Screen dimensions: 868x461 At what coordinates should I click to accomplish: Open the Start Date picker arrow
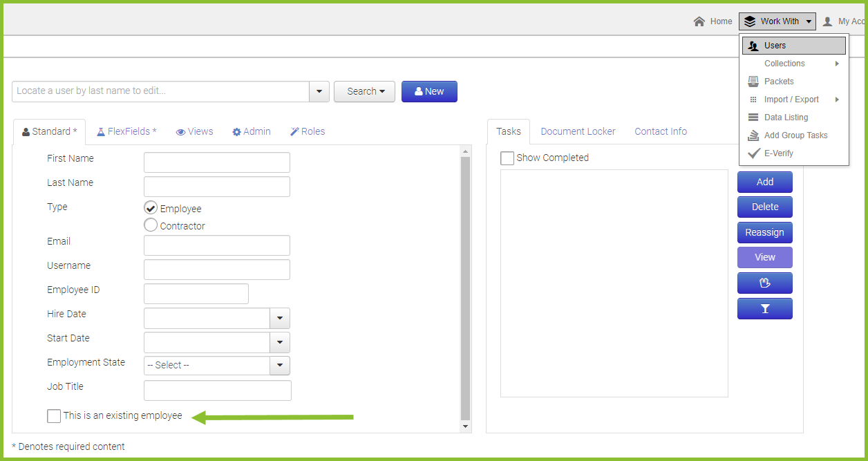click(279, 342)
